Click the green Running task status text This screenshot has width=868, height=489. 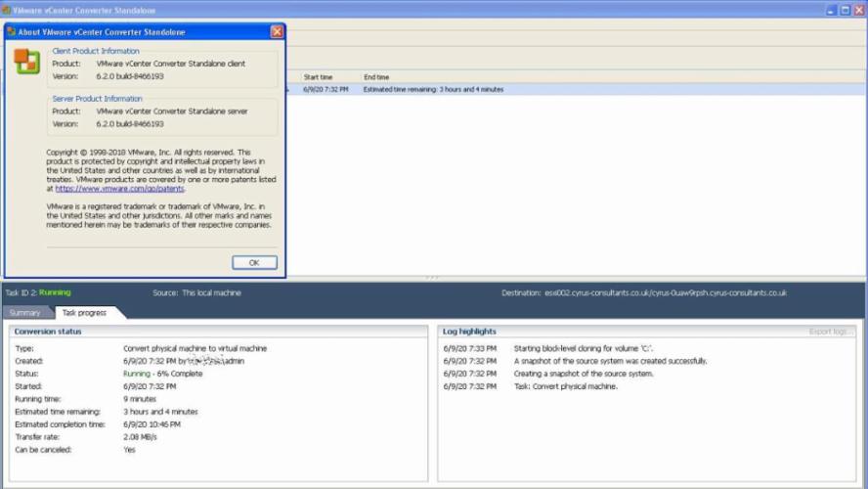point(55,292)
